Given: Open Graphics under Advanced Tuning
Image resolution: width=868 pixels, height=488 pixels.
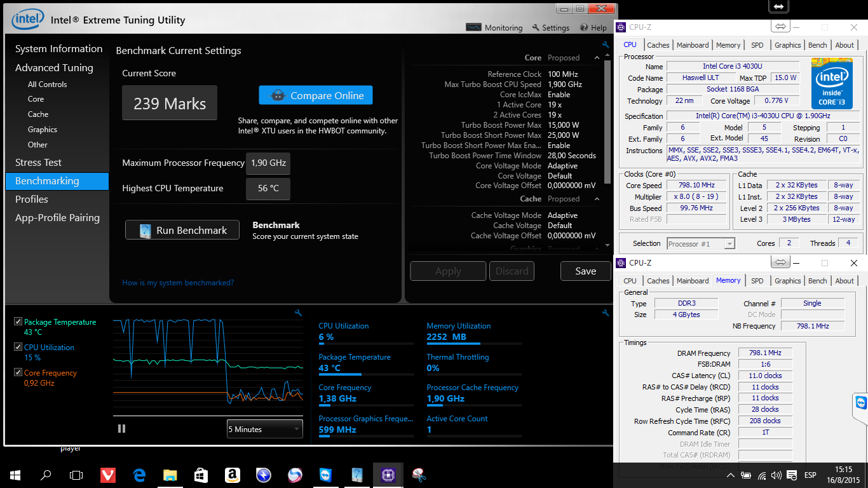Looking at the screenshot, I should click(43, 130).
